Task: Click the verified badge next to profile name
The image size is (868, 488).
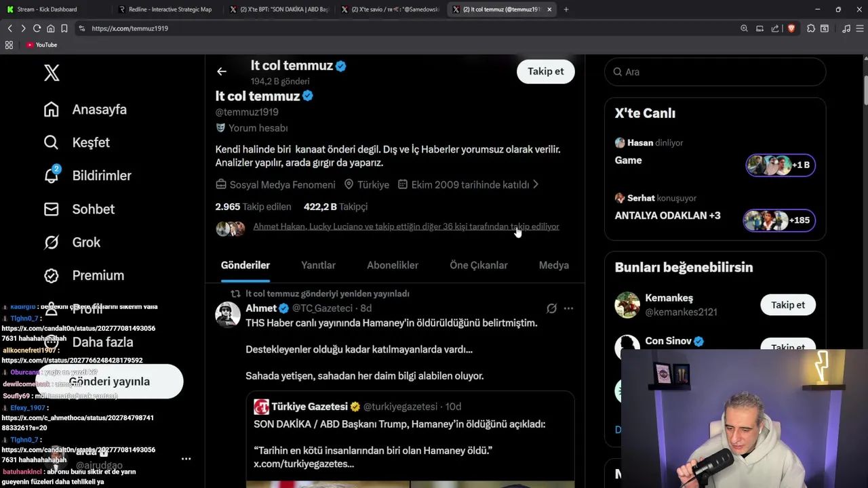Action: (x=308, y=96)
